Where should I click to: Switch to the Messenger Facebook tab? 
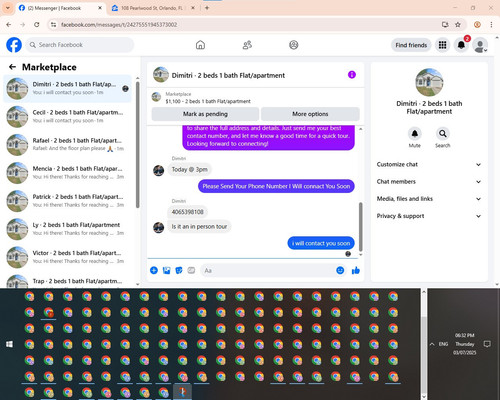pos(60,8)
